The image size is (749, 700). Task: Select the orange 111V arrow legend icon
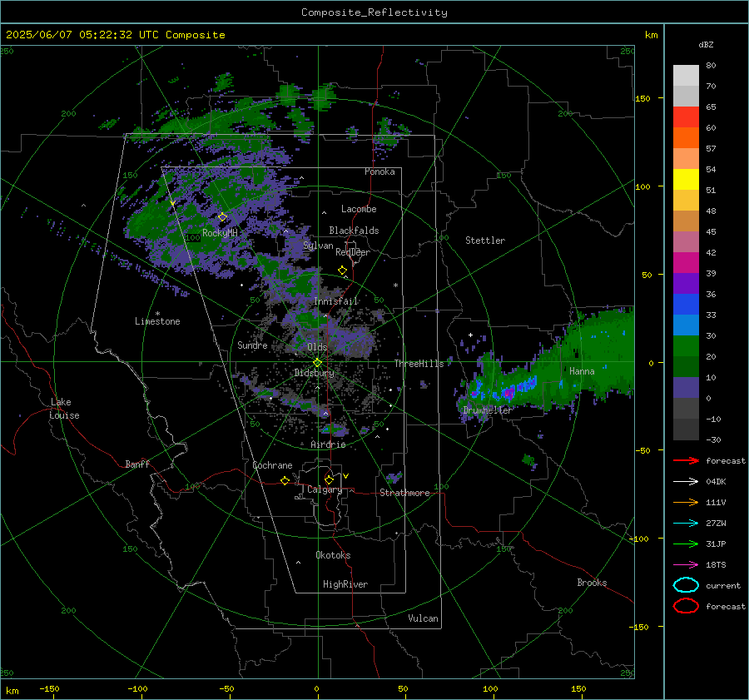pos(686,502)
